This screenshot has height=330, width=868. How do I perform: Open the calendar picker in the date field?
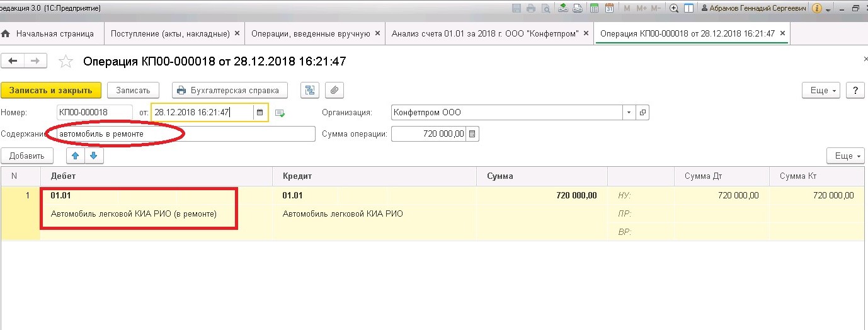260,113
